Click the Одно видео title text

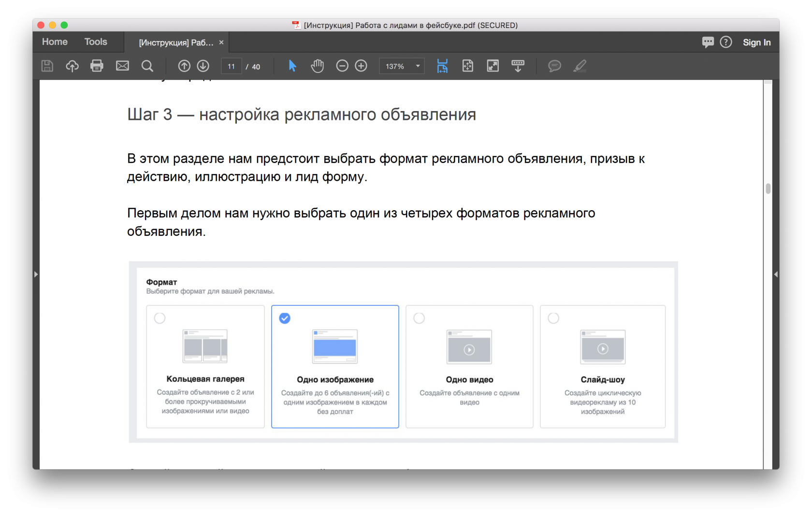click(x=469, y=380)
